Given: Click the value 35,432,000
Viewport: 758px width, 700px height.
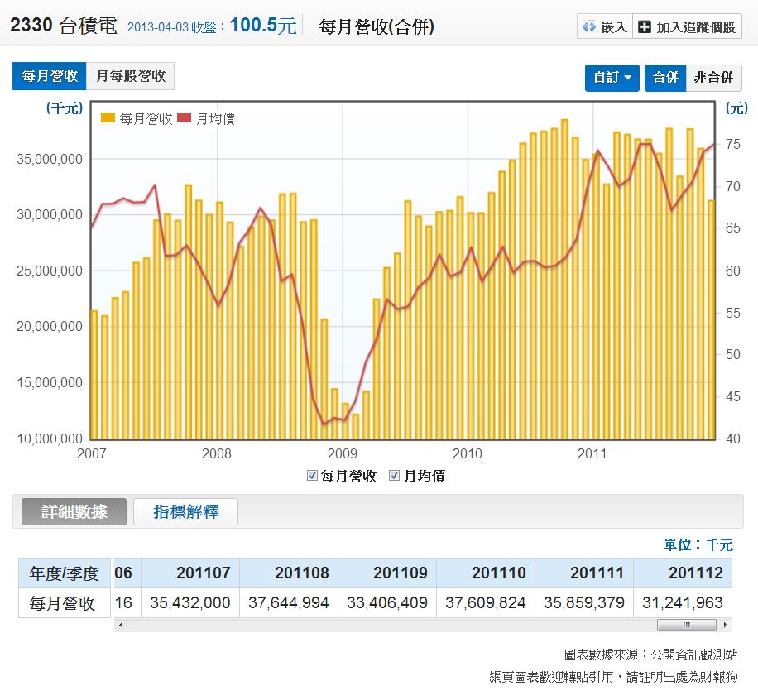Looking at the screenshot, I should pos(190,602).
